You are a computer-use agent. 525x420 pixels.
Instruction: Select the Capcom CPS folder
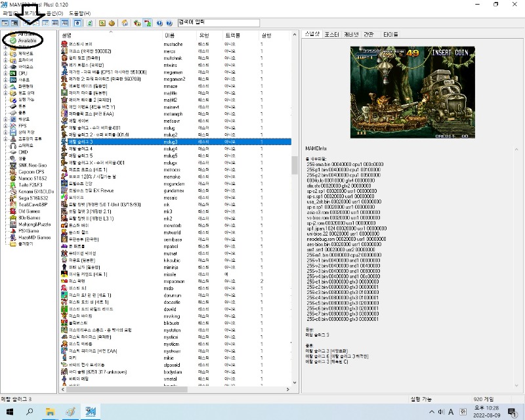pos(31,171)
